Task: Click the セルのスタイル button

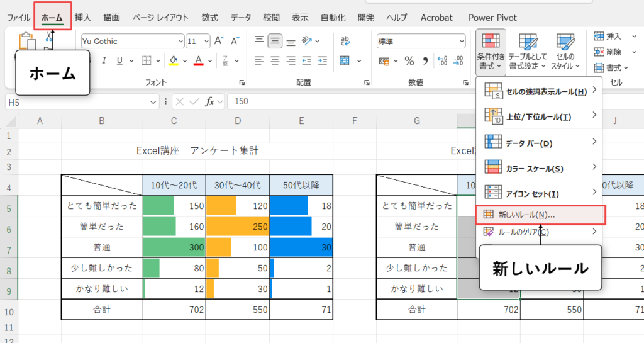Action: tap(565, 52)
